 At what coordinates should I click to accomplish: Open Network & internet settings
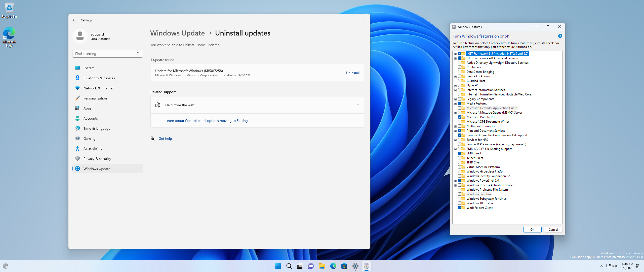tap(108, 88)
